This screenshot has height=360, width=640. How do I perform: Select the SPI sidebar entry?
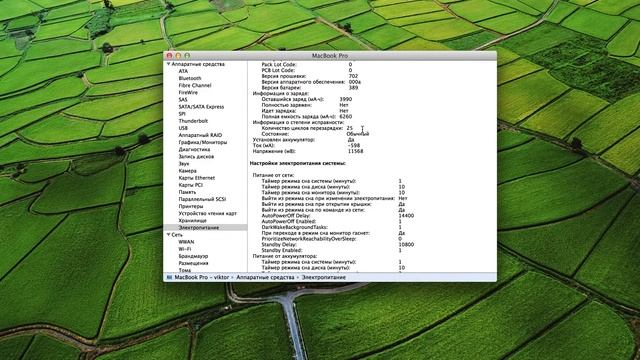(x=182, y=114)
